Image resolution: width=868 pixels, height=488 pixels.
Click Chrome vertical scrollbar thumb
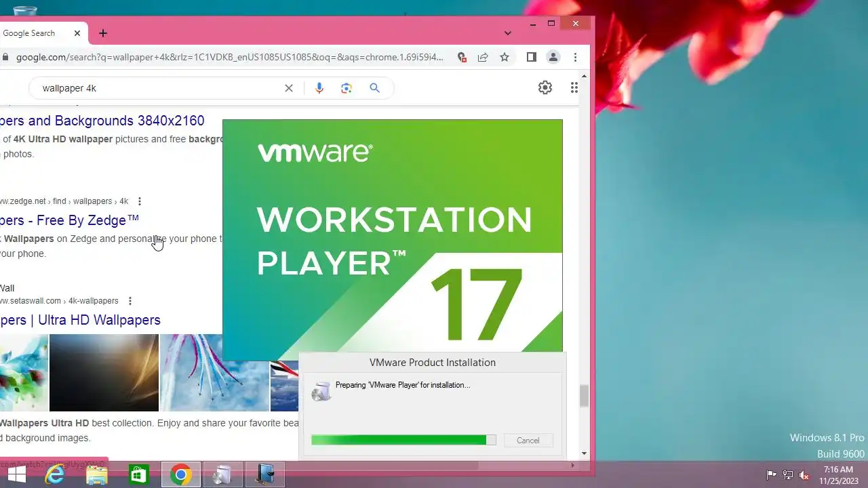pyautogui.click(x=584, y=396)
